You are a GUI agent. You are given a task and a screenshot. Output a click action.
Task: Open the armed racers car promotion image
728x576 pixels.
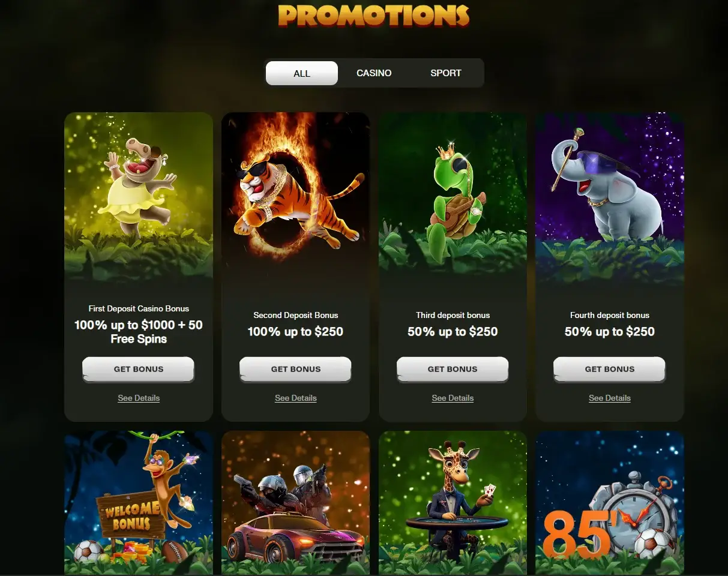295,503
